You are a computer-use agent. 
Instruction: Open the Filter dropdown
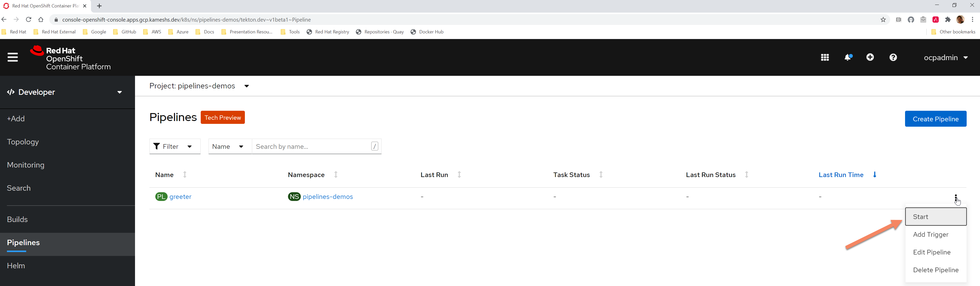click(x=175, y=147)
